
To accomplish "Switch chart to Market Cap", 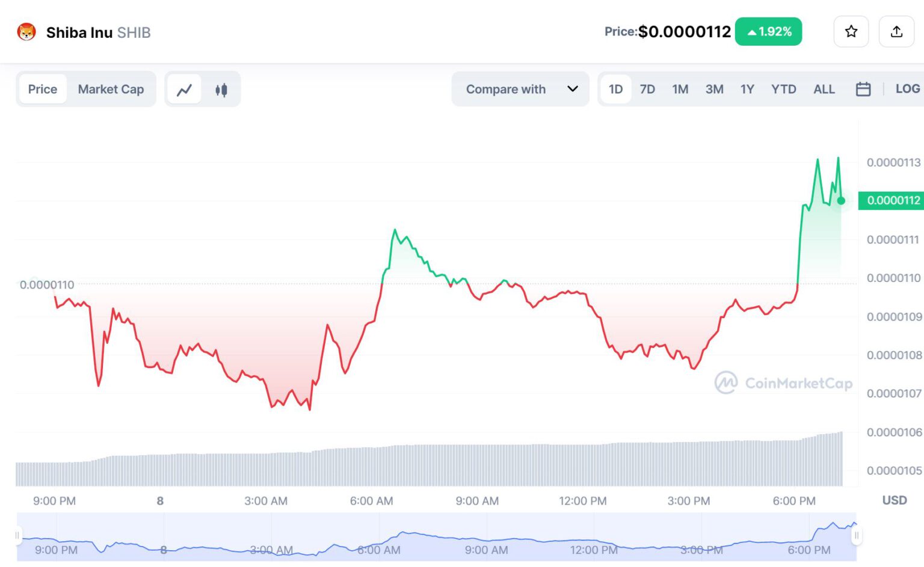I will pyautogui.click(x=111, y=89).
